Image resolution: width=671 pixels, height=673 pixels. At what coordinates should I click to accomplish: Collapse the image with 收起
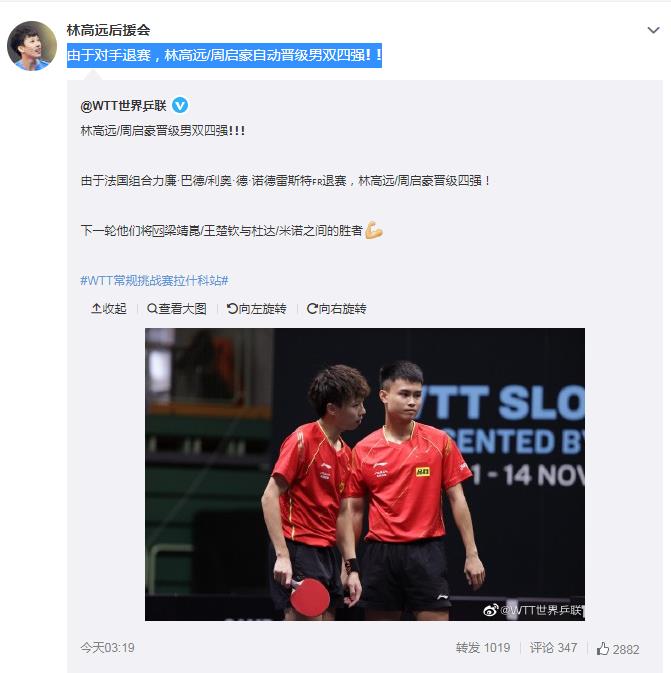(109, 309)
